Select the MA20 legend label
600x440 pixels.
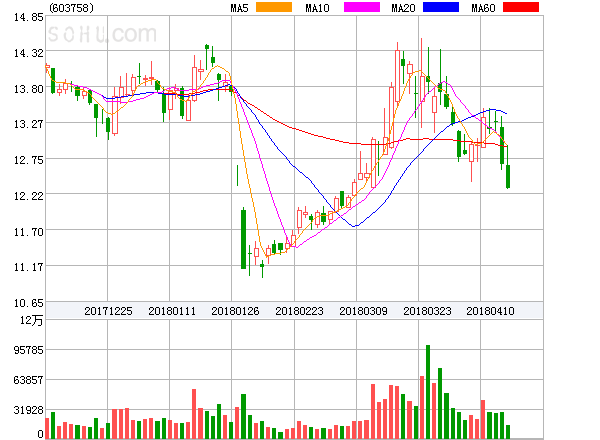click(x=403, y=8)
